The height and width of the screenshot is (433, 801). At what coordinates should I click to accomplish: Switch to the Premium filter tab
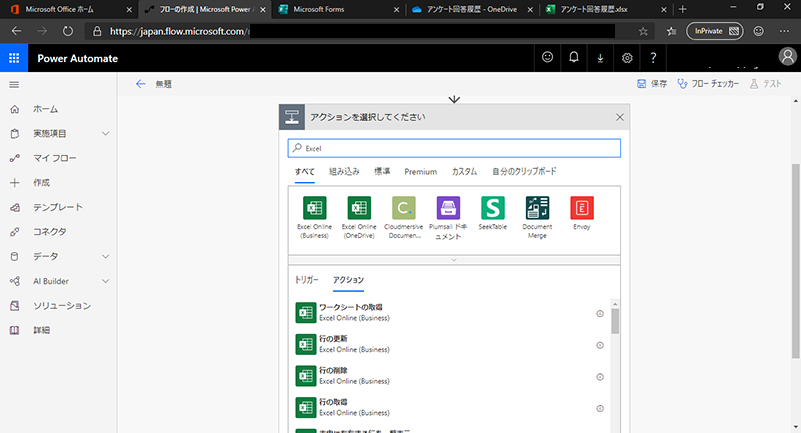click(x=420, y=172)
